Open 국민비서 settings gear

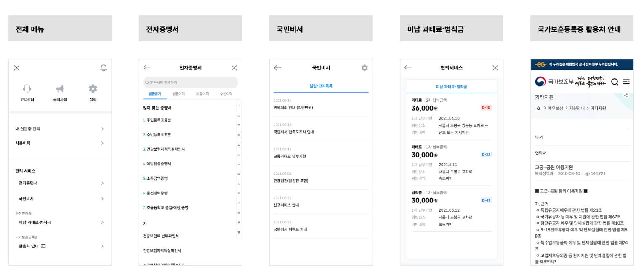[x=365, y=68]
